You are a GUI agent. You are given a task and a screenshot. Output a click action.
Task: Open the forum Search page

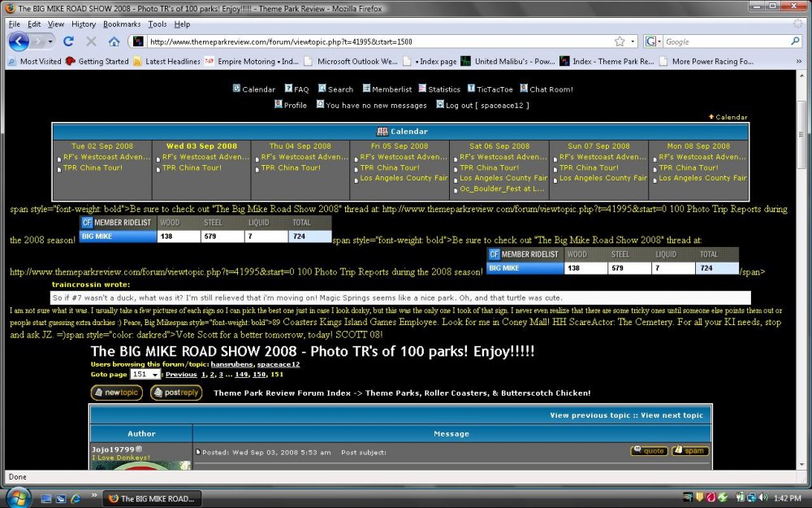tap(335, 89)
